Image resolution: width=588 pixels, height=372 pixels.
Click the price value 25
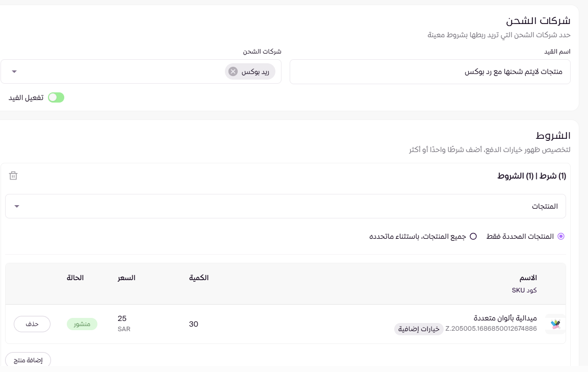click(x=122, y=318)
